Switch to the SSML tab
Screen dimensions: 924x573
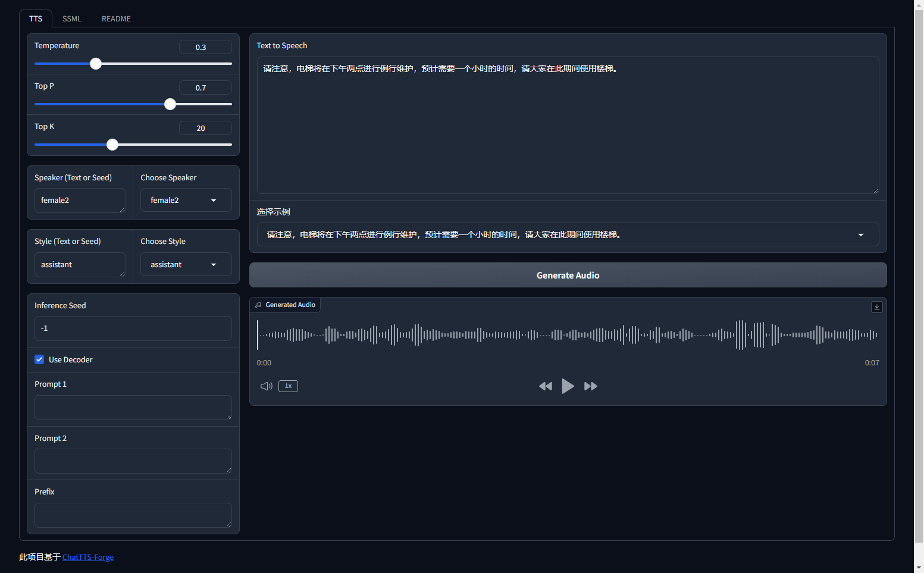click(x=72, y=19)
